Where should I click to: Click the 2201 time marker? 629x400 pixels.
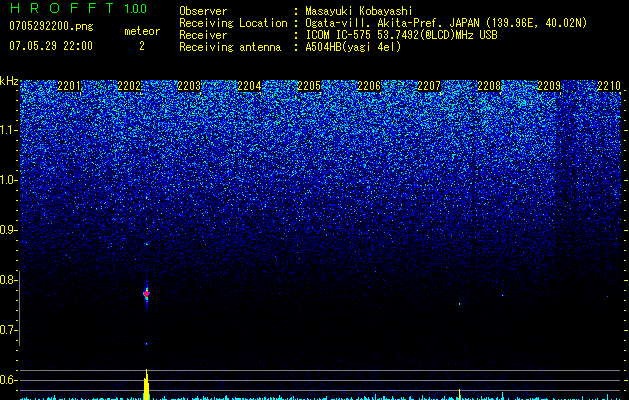(x=69, y=86)
